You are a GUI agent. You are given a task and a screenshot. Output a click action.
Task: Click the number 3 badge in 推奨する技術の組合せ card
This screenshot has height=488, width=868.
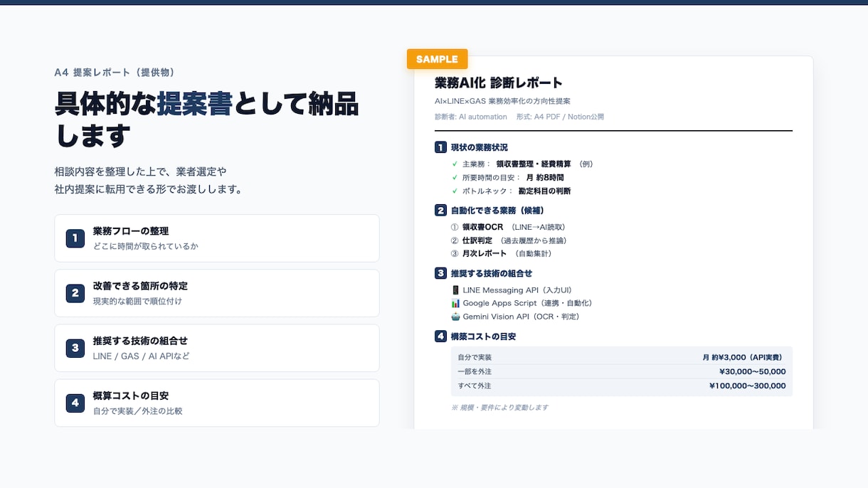pos(75,348)
